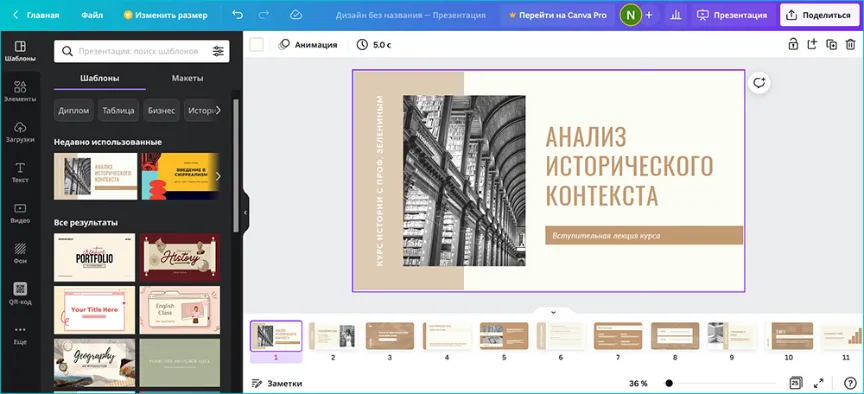Click the delete page trash icon
The image size is (864, 394).
tap(850, 44)
